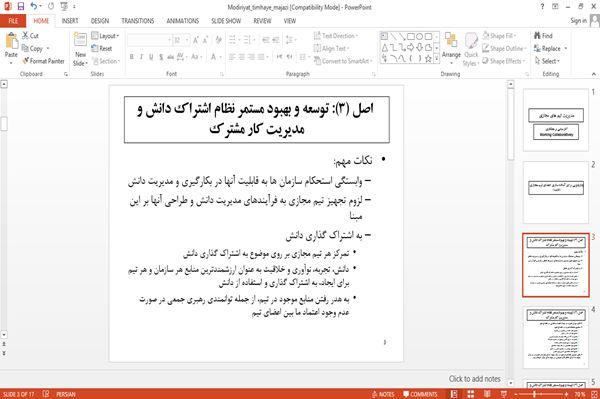Collapse the ribbon
The height and width of the screenshot is (399, 600).
(593, 74)
